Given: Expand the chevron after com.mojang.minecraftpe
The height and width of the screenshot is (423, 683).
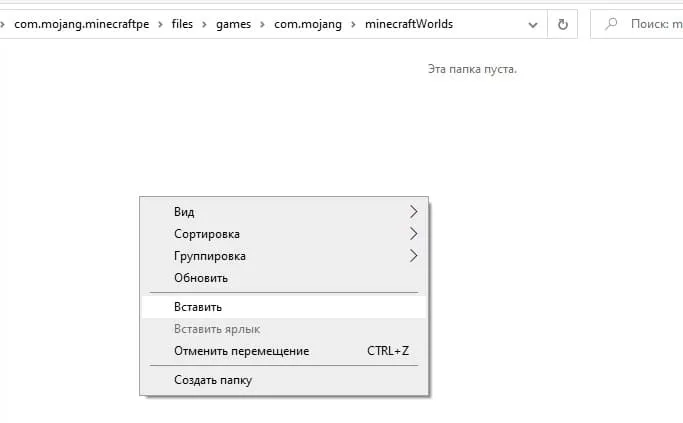Looking at the screenshot, I should [x=159, y=24].
